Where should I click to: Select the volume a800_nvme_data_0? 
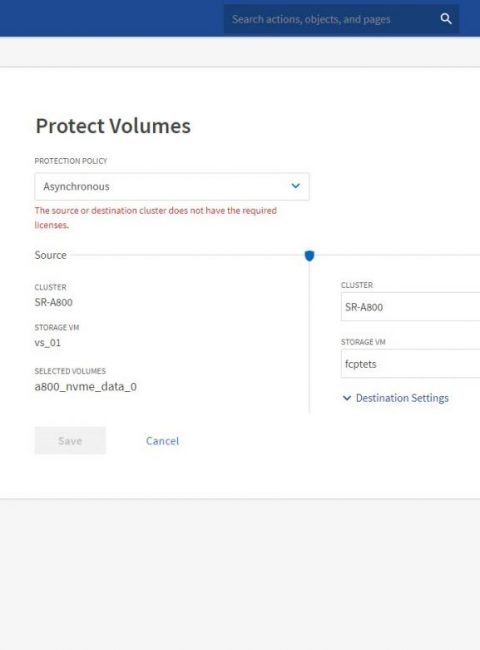click(86, 387)
